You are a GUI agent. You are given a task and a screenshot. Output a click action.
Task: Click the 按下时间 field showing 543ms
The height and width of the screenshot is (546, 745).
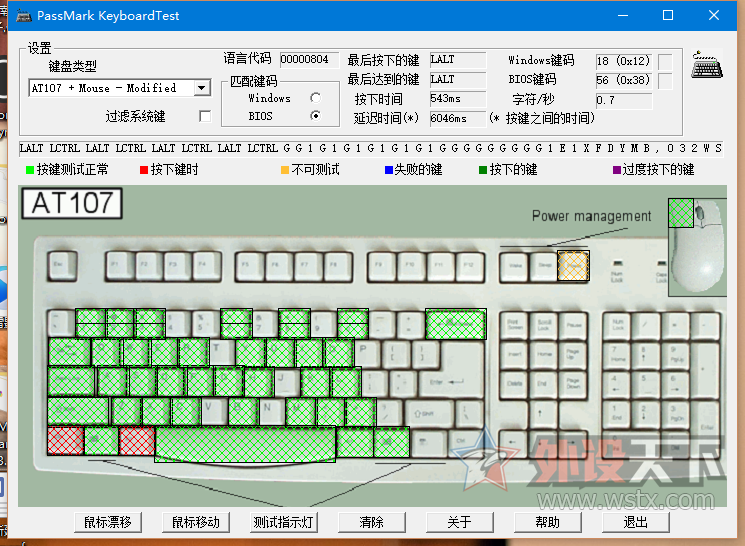pos(458,99)
